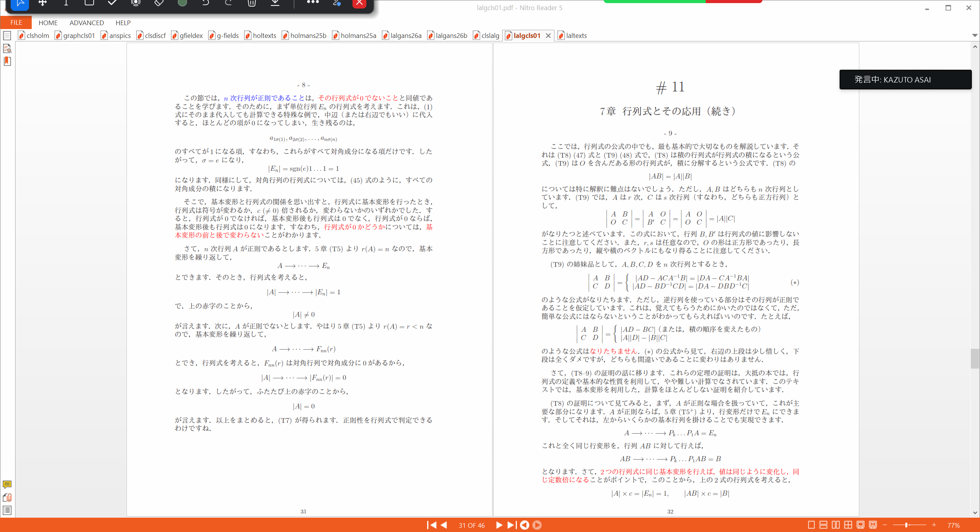This screenshot has width=980, height=532.
Task: Switch to the graphcls01 document tab
Action: click(x=75, y=36)
